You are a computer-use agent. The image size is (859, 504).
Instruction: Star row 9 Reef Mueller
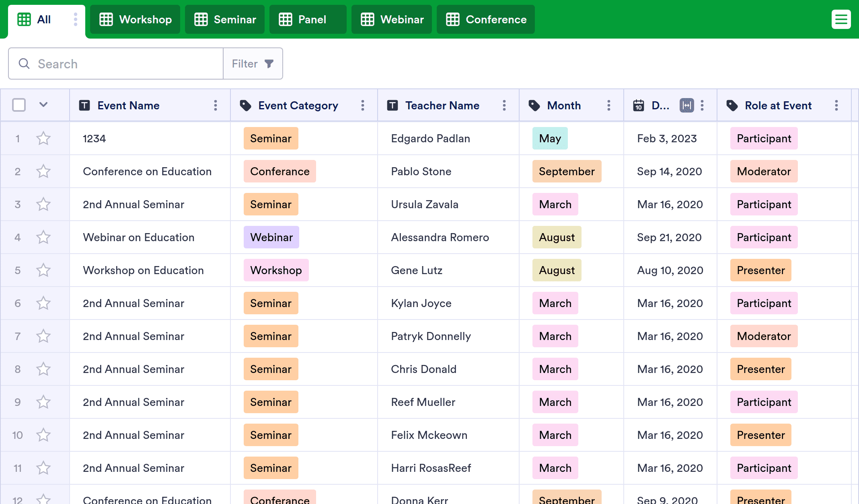click(43, 402)
